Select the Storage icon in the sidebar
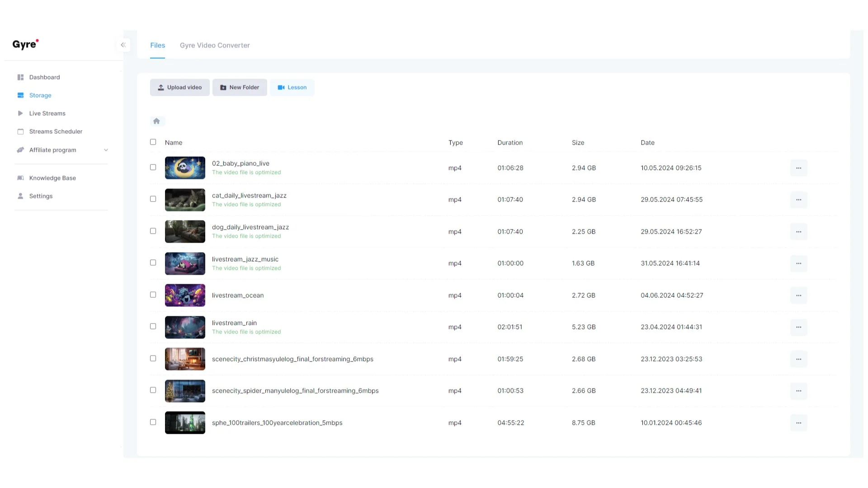Viewport: 868px width, 488px height. (20, 95)
